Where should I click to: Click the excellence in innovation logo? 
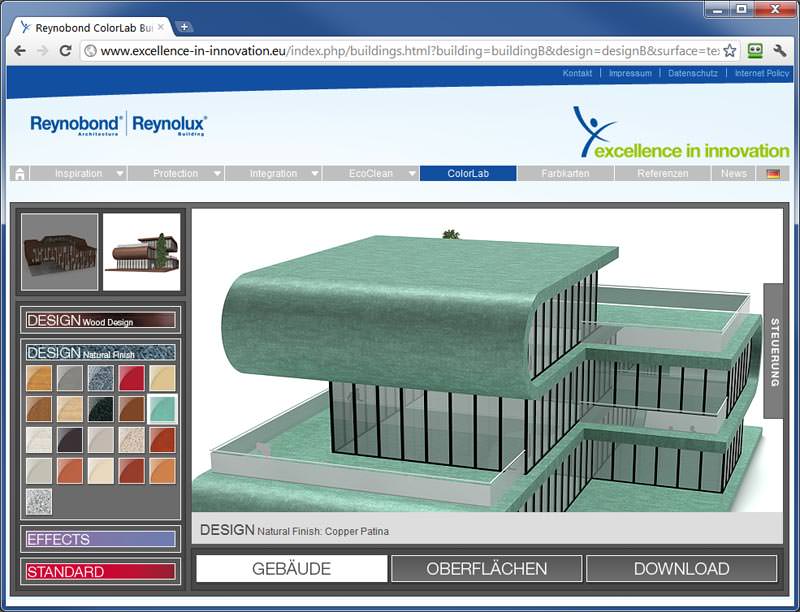[x=682, y=133]
